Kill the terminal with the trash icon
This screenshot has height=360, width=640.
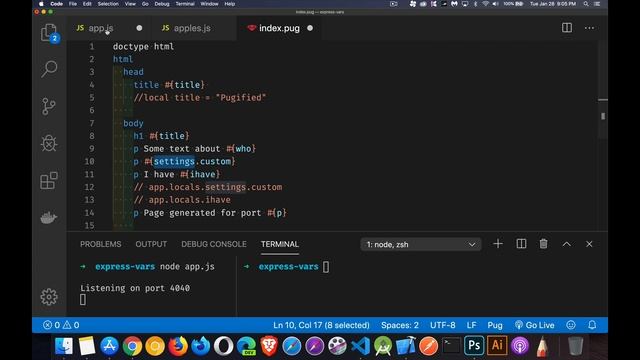click(543, 244)
